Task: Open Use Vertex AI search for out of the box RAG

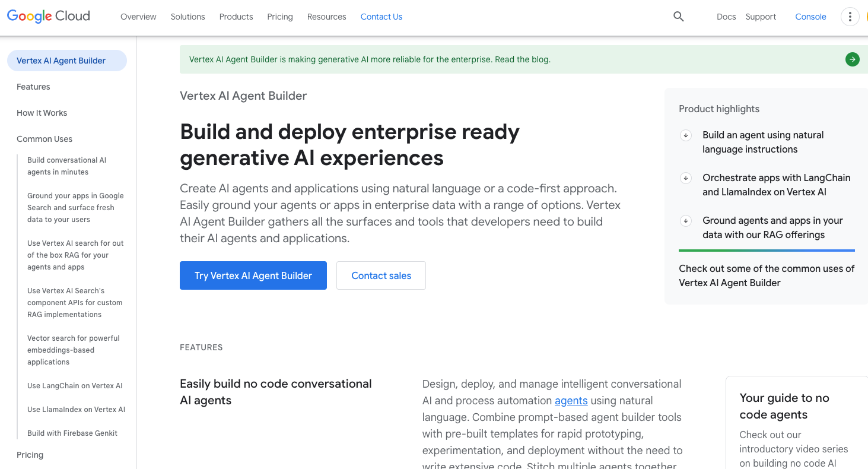Action: 75,255
